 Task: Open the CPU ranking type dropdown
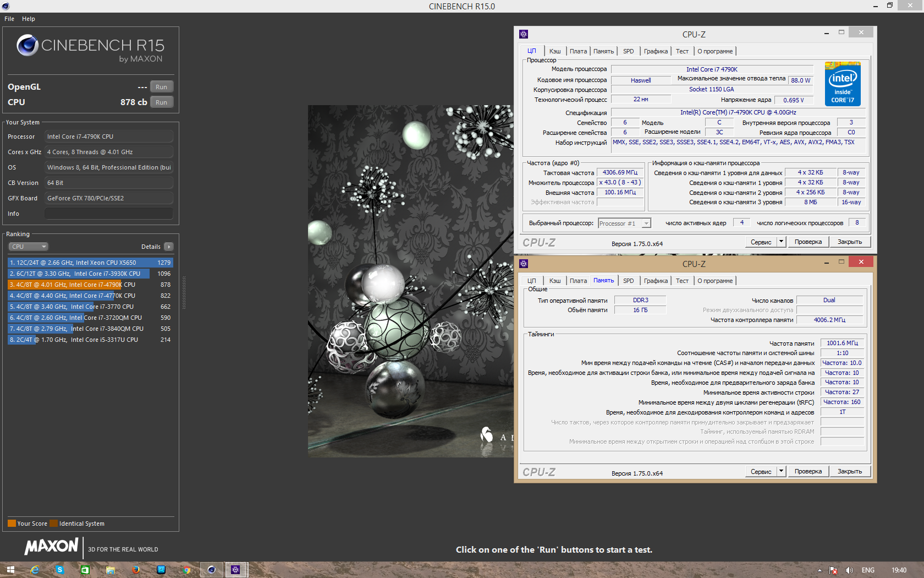click(28, 247)
